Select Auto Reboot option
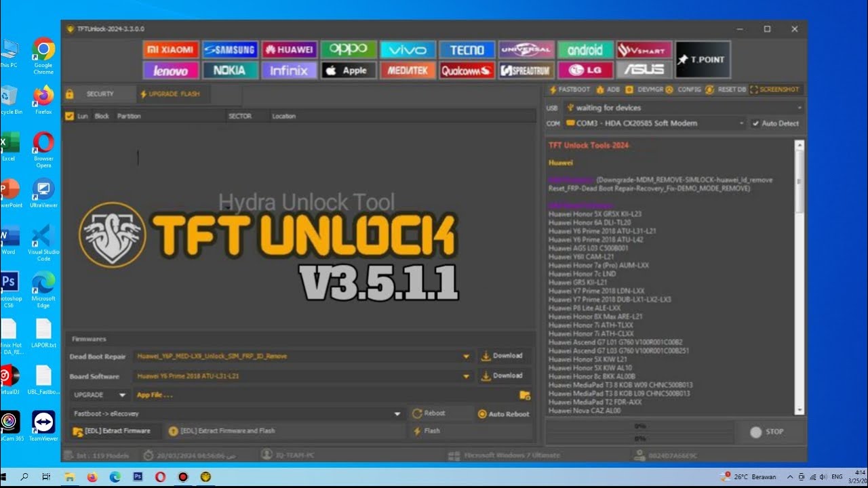868x488 pixels. pos(481,413)
